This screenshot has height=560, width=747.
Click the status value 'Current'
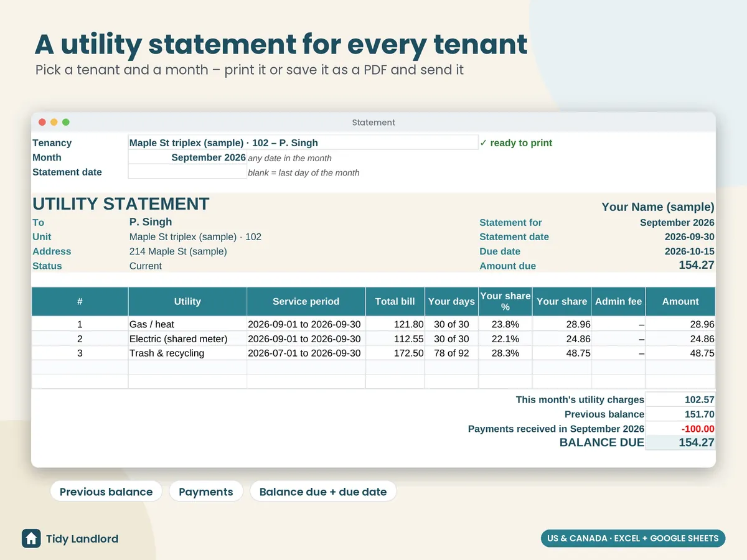click(x=146, y=266)
